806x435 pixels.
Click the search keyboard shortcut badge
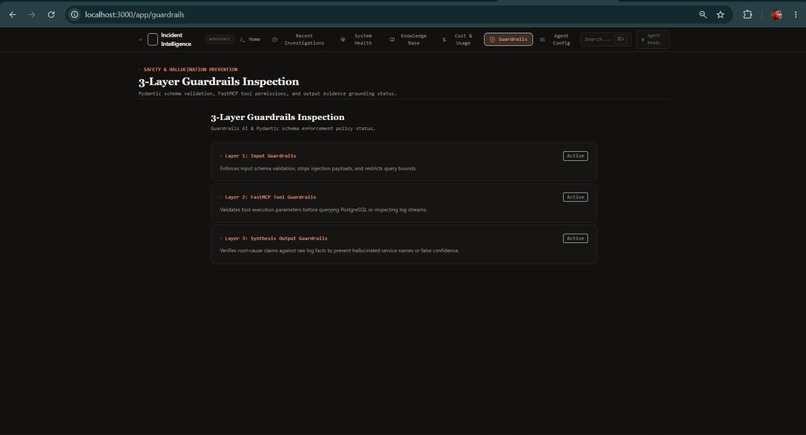point(621,39)
